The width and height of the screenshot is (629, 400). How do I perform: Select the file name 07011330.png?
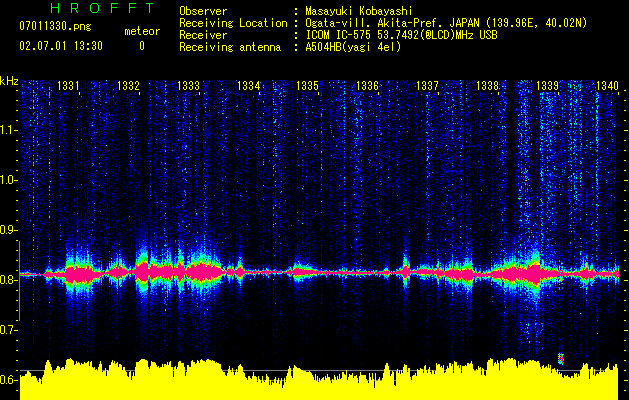[x=55, y=27]
